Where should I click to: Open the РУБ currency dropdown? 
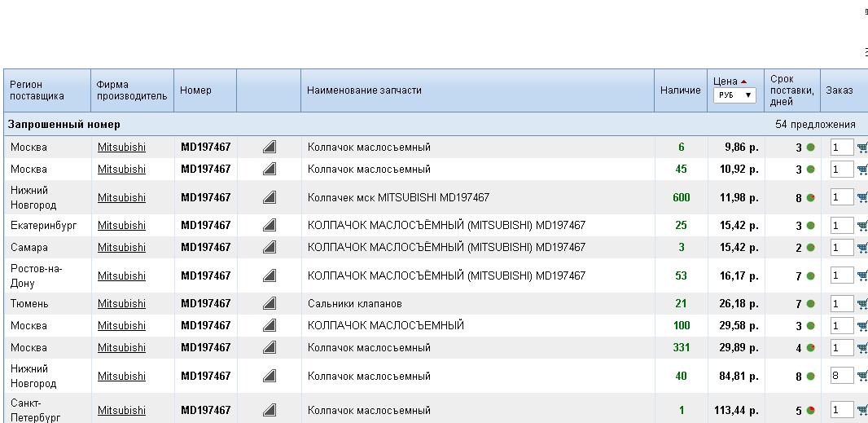pyautogui.click(x=734, y=95)
